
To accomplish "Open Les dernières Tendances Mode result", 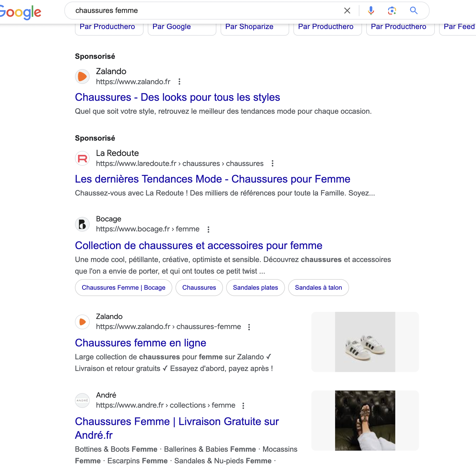I will (212, 179).
